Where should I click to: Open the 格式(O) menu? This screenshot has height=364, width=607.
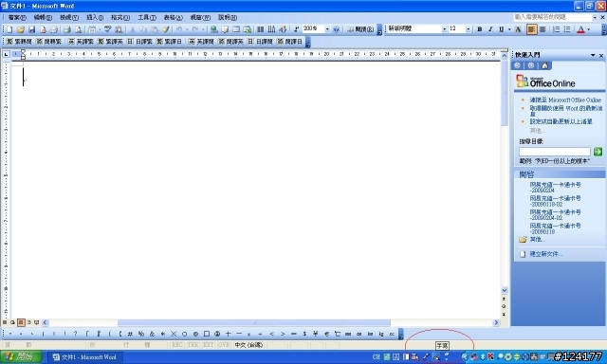pos(120,17)
